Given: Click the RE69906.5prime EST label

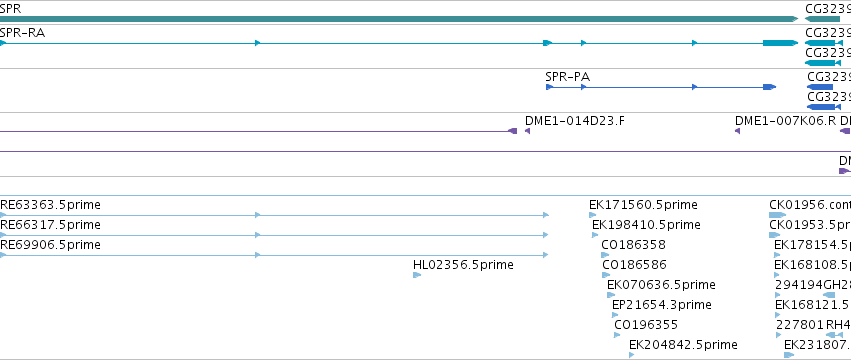Looking at the screenshot, I should (50, 245).
